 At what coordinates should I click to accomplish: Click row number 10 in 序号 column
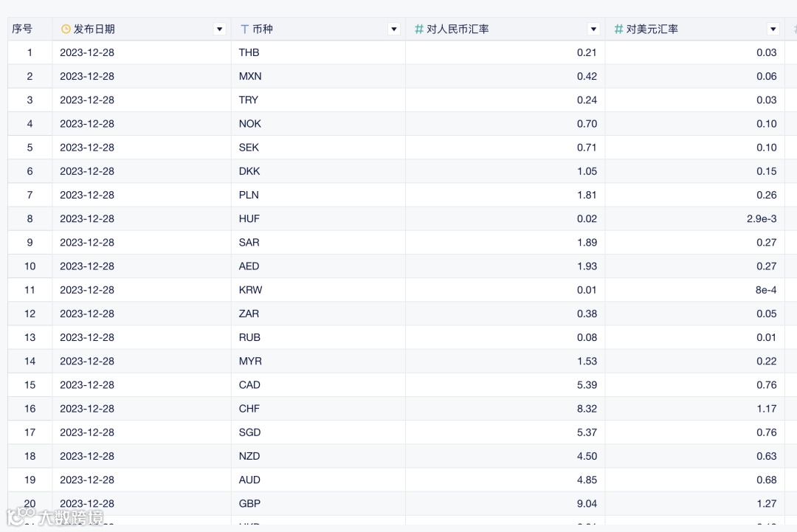[30, 266]
